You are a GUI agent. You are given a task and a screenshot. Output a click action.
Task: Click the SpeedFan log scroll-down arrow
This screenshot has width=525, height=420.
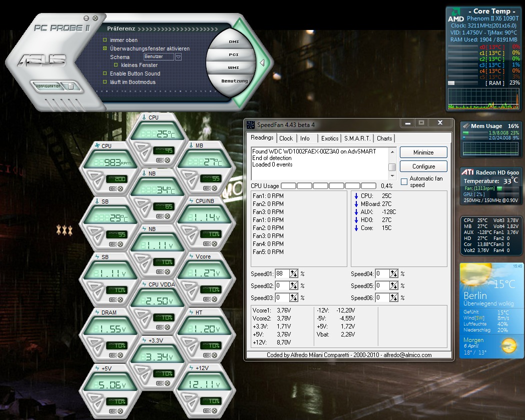(x=392, y=176)
